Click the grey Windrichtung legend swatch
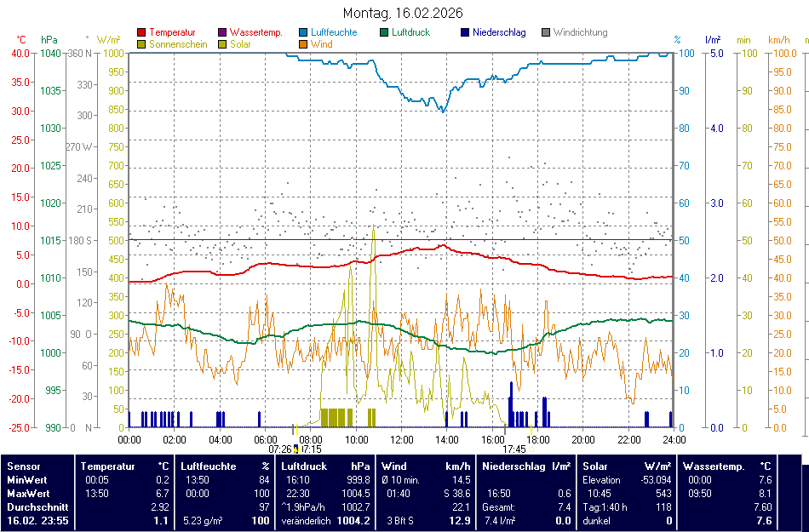This screenshot has height=532, width=809. pos(546,33)
